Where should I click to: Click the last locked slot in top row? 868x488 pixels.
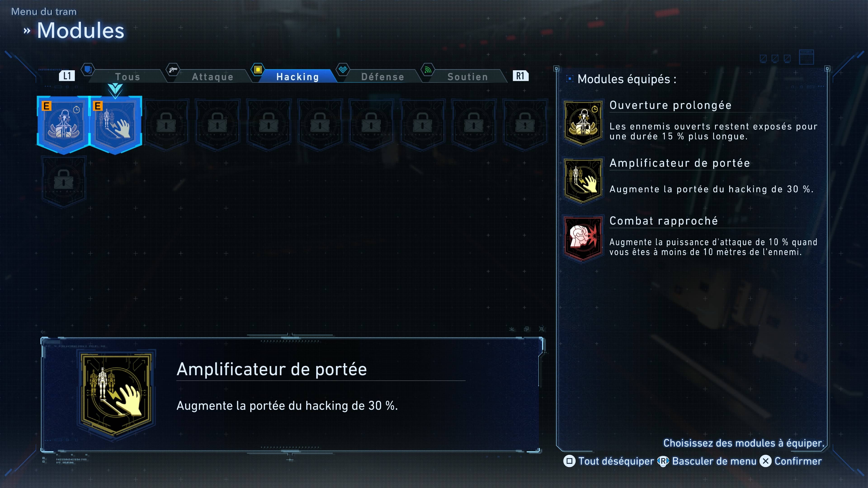525,125
